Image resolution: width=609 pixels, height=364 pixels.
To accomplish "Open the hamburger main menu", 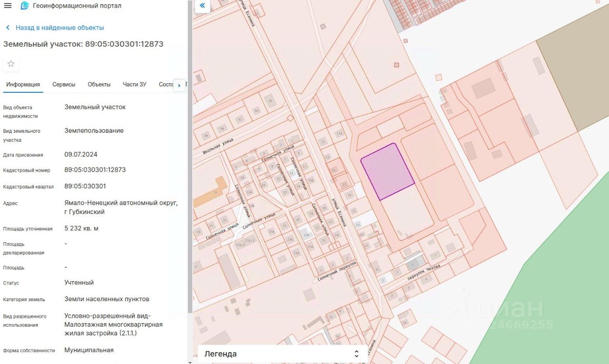I will pos(8,6).
